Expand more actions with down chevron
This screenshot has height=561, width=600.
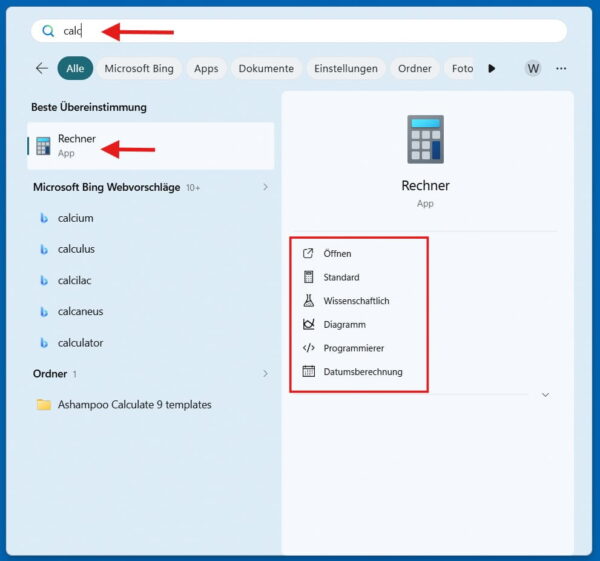point(545,395)
